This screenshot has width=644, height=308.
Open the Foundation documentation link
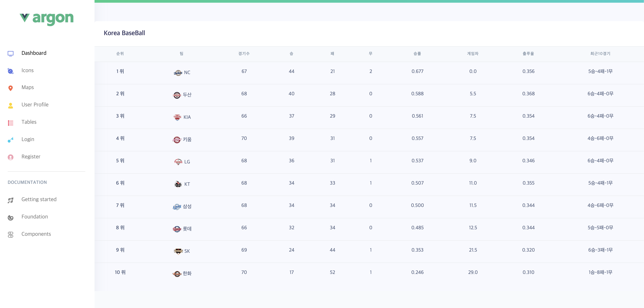(35, 217)
